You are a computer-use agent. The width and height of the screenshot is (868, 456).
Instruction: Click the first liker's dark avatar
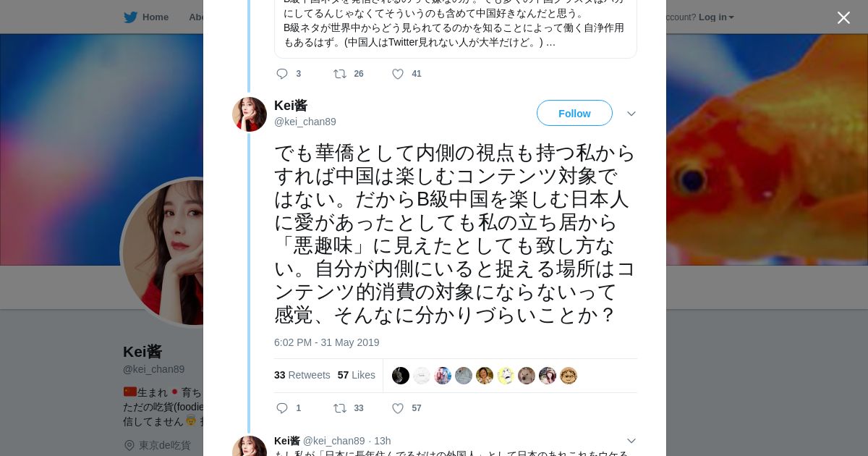(401, 376)
